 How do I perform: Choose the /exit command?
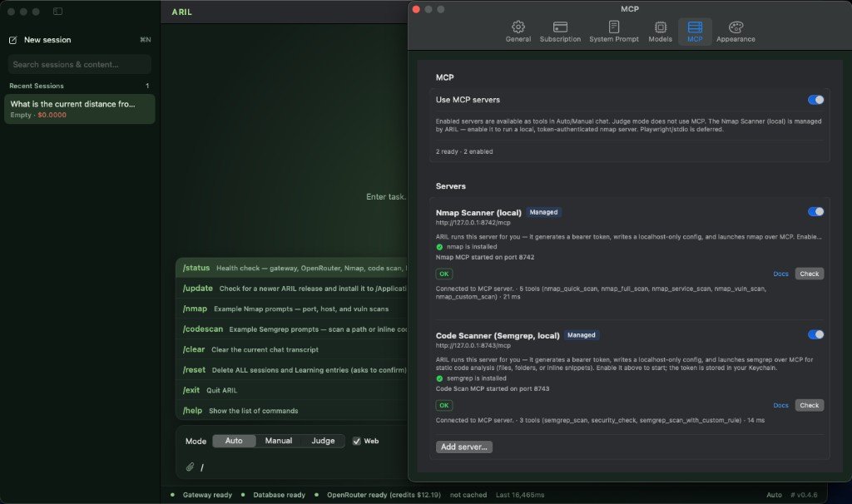[291, 390]
